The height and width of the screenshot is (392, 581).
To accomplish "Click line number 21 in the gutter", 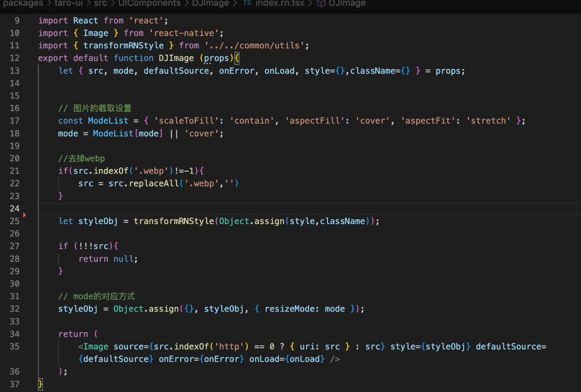I will pos(14,171).
